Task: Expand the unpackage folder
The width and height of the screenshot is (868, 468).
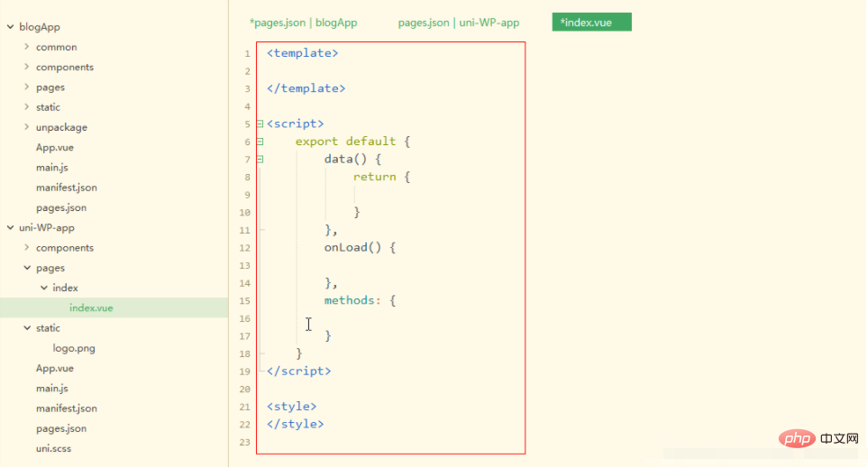Action: [26, 127]
